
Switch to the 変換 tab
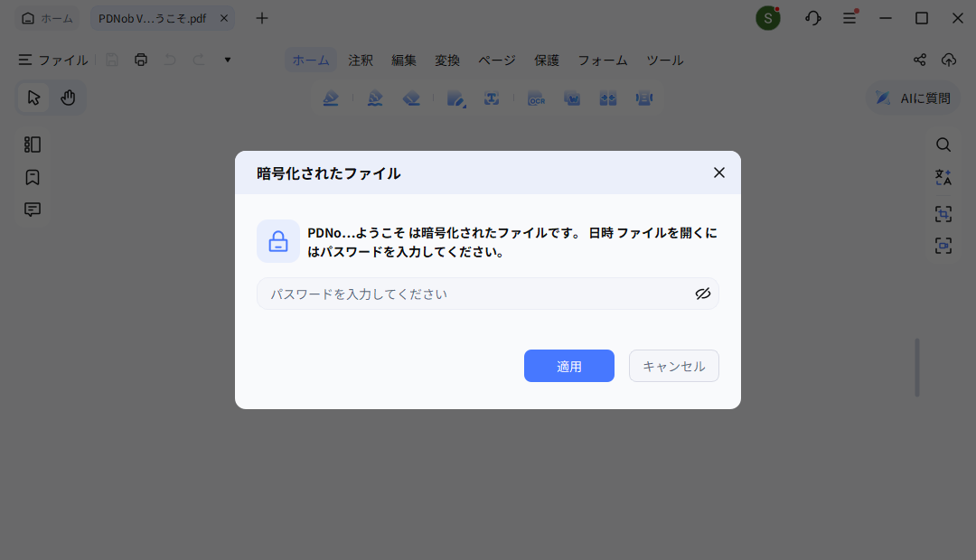[447, 61]
